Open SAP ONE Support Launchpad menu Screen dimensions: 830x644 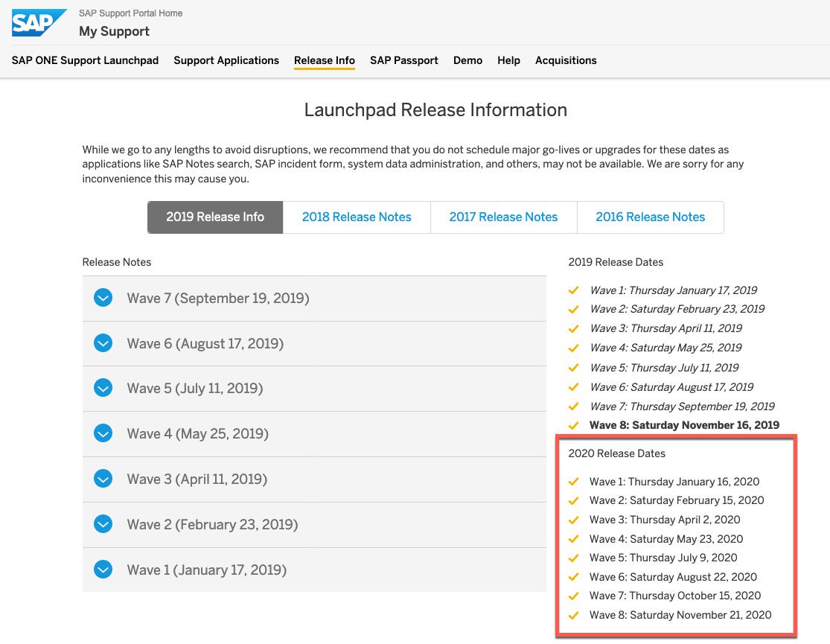pos(85,60)
